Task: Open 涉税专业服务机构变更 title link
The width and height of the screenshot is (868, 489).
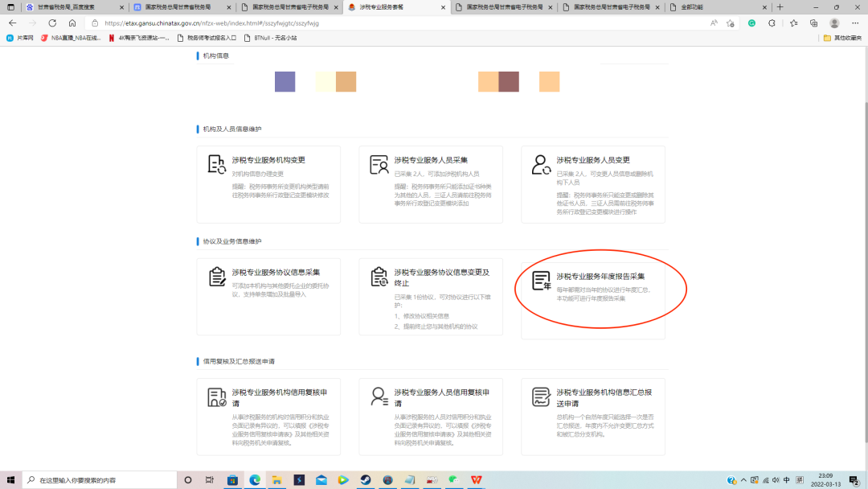Action: point(268,160)
